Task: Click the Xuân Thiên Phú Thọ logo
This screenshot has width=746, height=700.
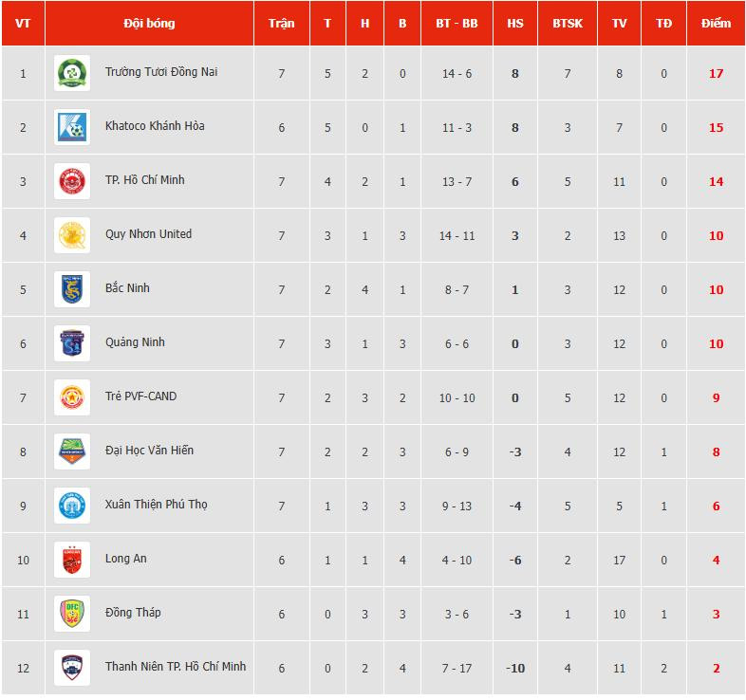Action: [72, 506]
